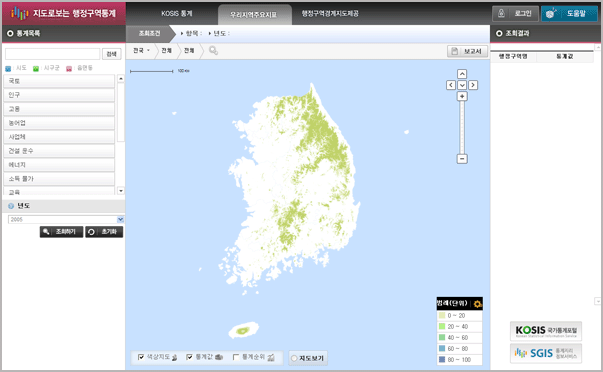603x372 pixels.
Task: Click the 80 ~ 100 legend swatch
Action: (x=442, y=359)
